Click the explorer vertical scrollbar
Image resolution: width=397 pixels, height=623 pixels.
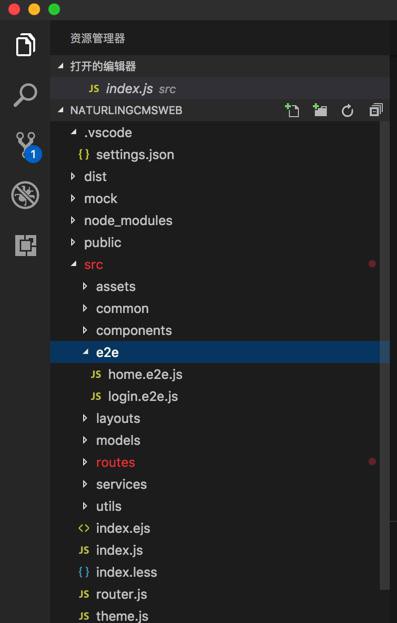[384, 356]
